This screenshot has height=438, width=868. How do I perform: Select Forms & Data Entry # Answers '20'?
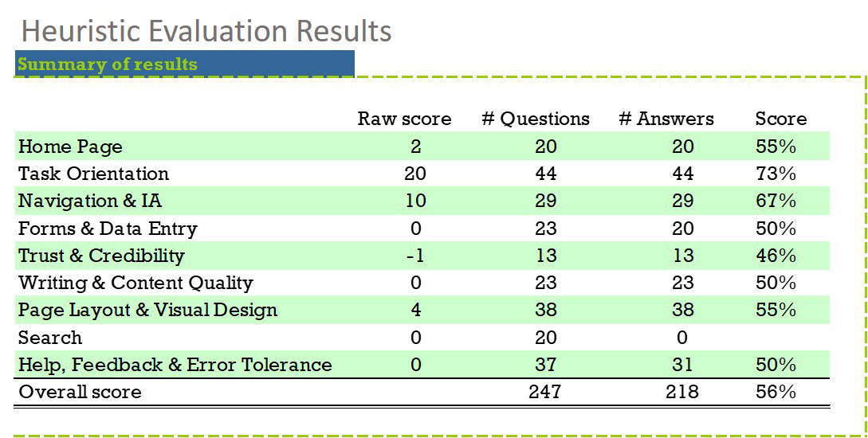point(682,229)
